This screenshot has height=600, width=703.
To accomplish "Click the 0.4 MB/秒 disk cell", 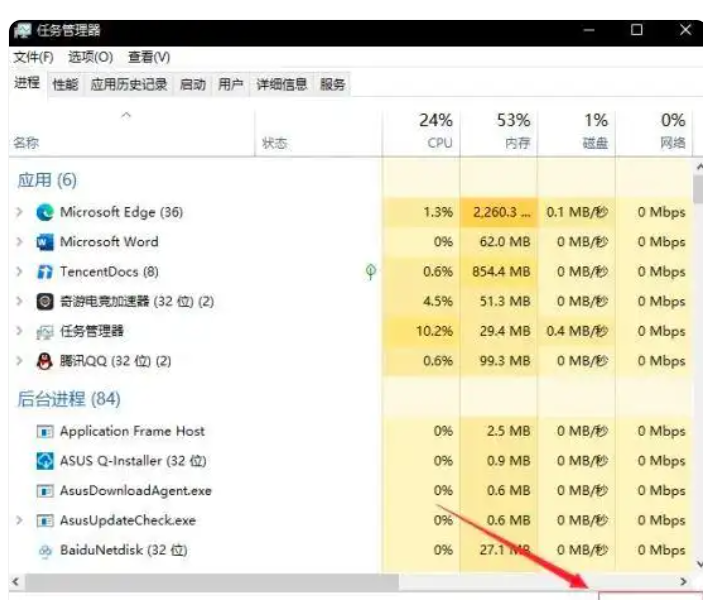I will (577, 331).
